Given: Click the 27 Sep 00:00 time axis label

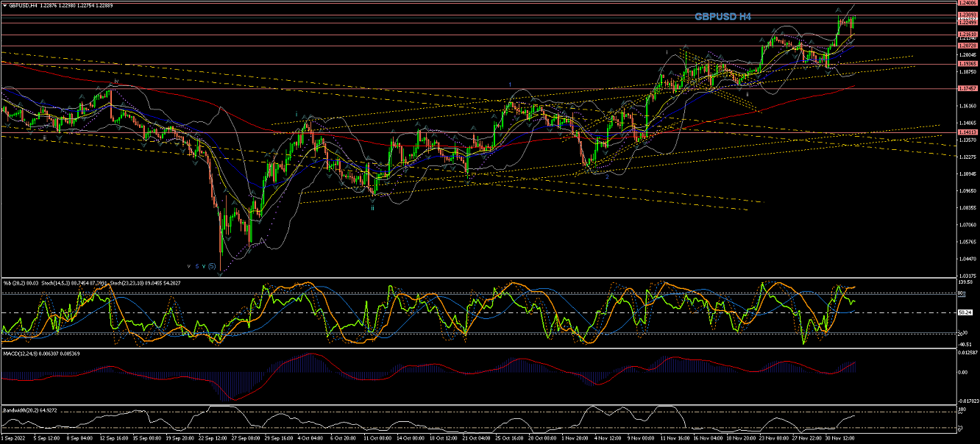Looking at the screenshot, I should tap(245, 439).
